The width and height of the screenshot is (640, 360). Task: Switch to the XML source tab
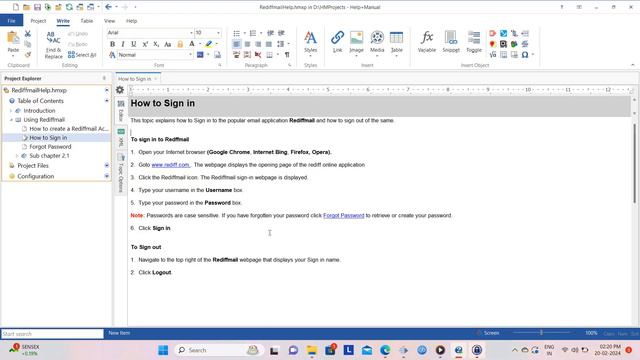pos(121,137)
